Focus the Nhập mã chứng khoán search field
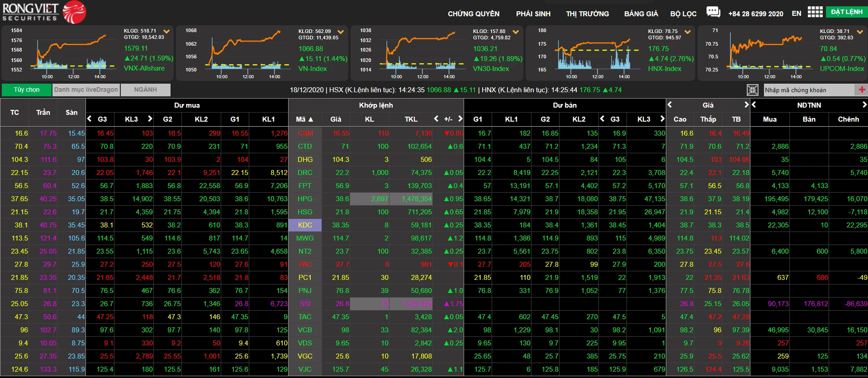The image size is (868, 378). (x=810, y=90)
